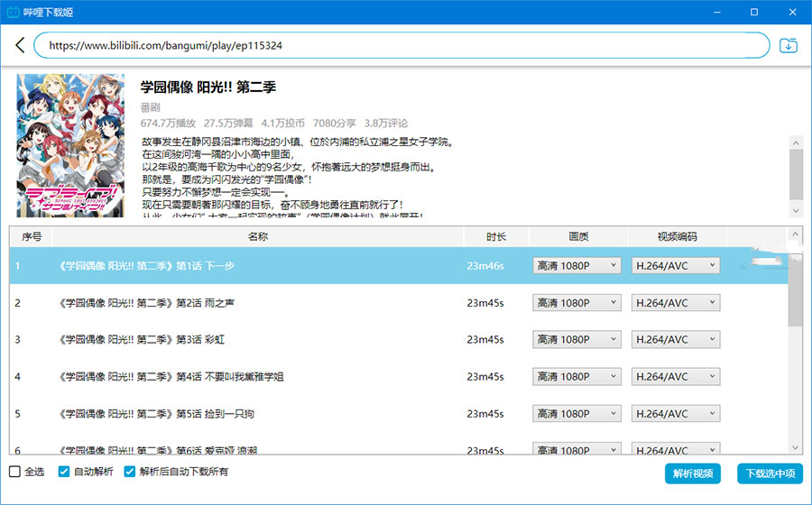The image size is (812, 505).
Task: Open the download manager folder icon
Action: [x=789, y=45]
